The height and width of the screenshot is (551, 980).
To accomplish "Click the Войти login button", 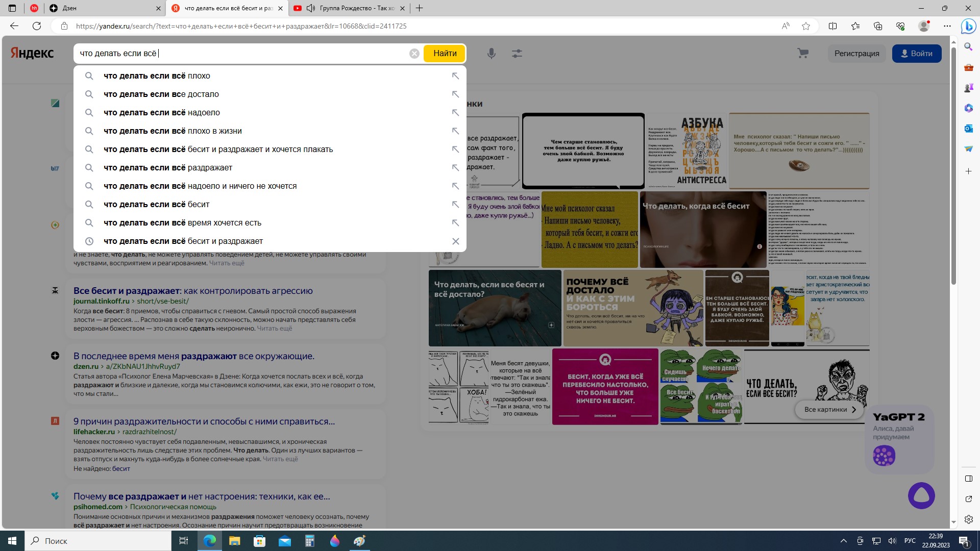I will click(x=916, y=54).
